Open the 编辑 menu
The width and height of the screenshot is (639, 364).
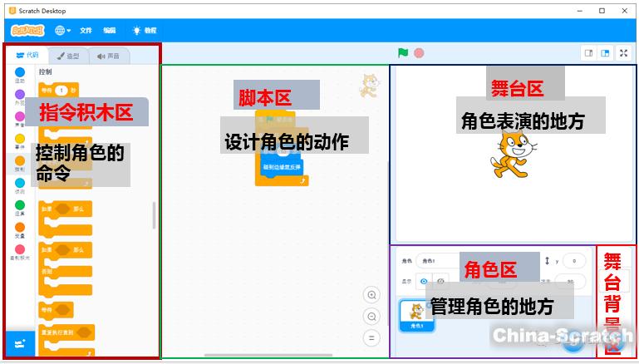click(109, 30)
